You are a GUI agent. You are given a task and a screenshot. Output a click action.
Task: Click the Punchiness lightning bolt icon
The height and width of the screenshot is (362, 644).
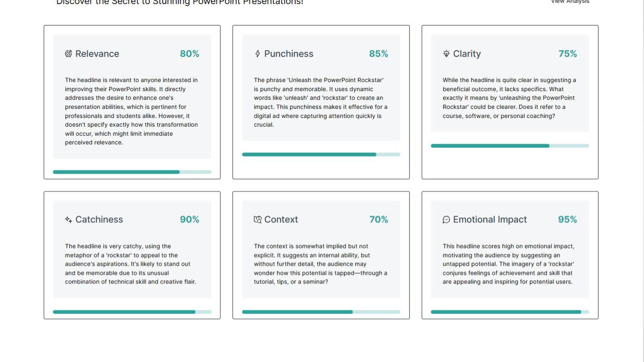258,54
